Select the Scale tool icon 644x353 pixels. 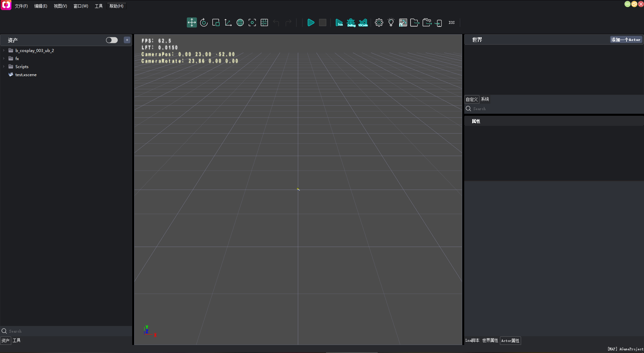(216, 22)
